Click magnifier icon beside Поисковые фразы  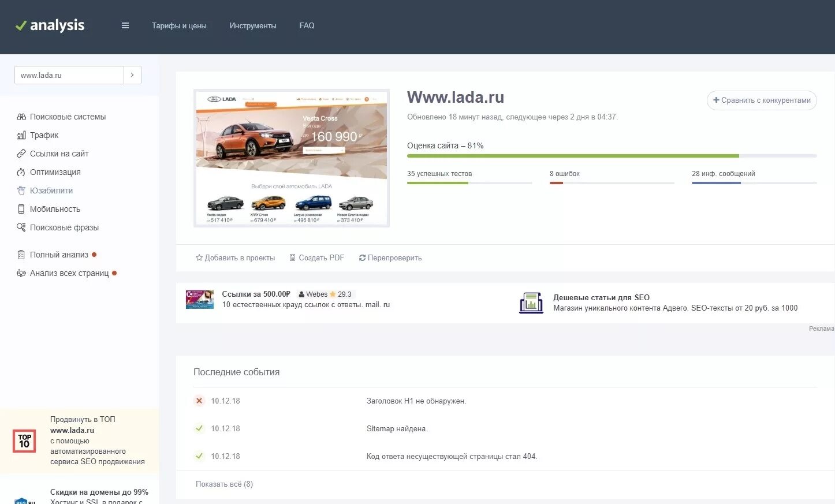[21, 227]
